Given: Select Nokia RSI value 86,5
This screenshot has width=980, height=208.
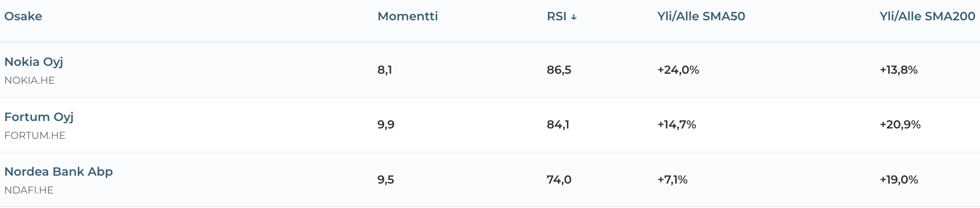Looking at the screenshot, I should pyautogui.click(x=559, y=70).
